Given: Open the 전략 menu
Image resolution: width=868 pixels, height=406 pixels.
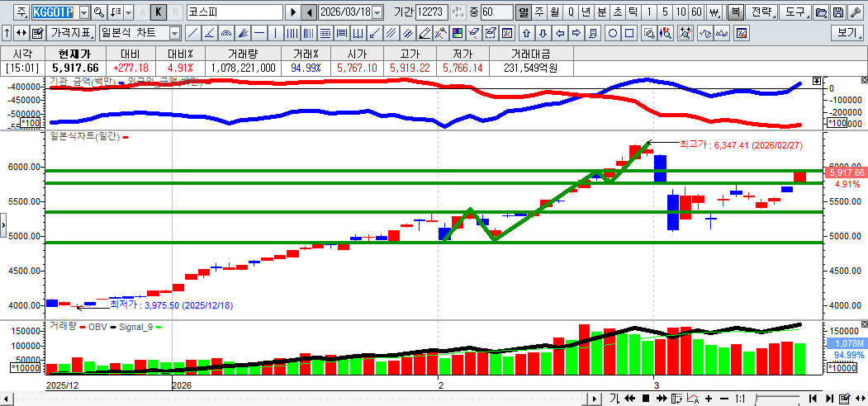Looking at the screenshot, I should click(x=763, y=12).
